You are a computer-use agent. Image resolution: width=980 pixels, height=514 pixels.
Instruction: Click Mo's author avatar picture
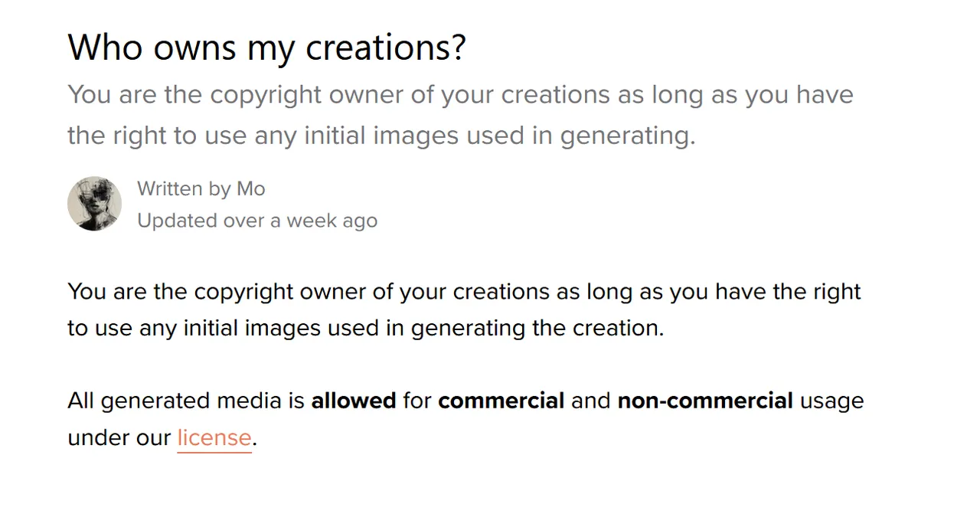pos(94,204)
